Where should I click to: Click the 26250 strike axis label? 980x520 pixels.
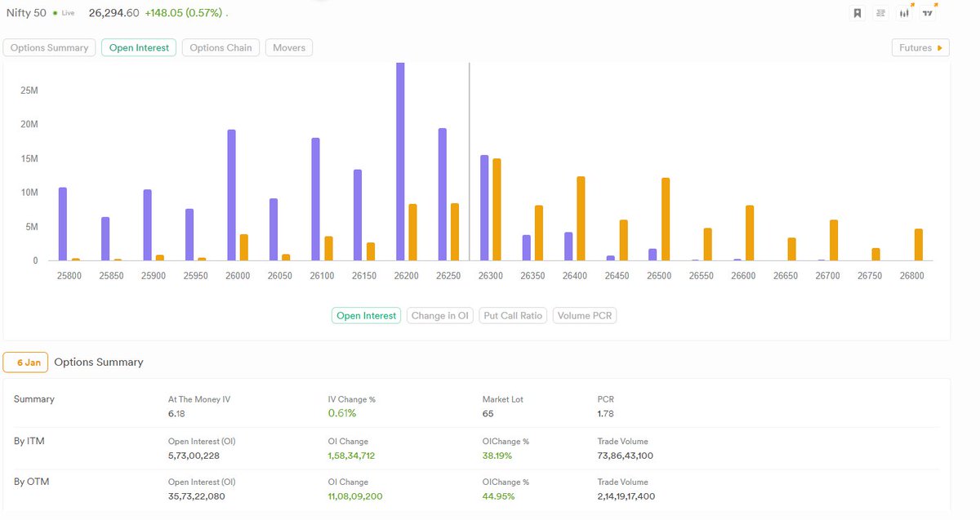point(448,276)
